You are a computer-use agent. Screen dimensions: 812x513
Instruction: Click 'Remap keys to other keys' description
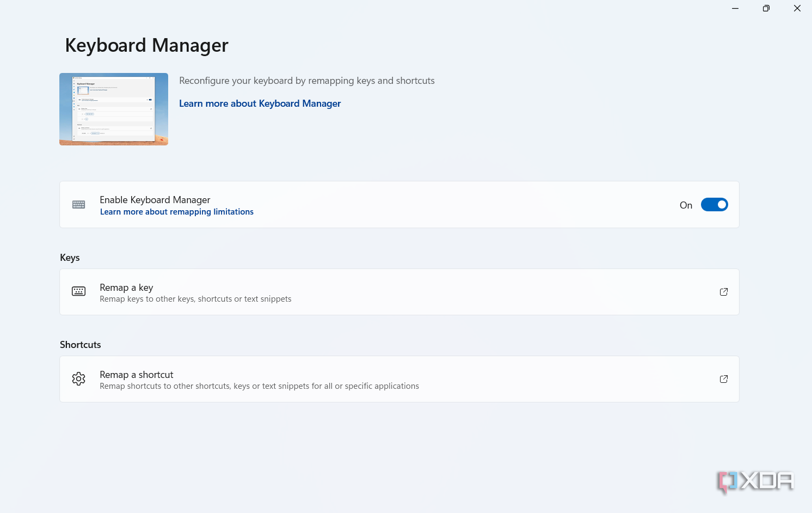[195, 299]
